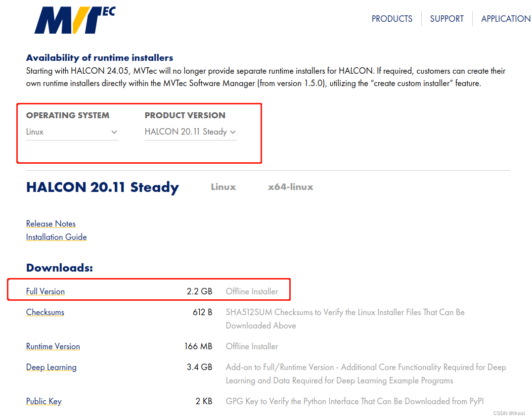
Task: Click the 'Downloads:' heading
Action: pos(59,268)
